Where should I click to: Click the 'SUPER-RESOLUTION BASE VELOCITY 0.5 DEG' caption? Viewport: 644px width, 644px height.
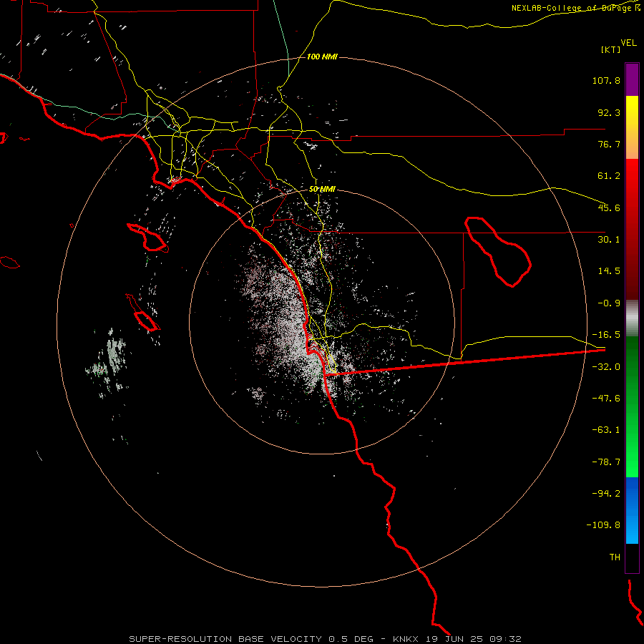(251, 639)
